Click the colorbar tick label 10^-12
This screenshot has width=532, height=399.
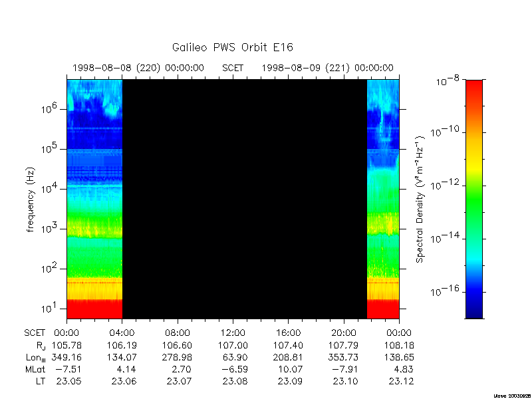445,184
